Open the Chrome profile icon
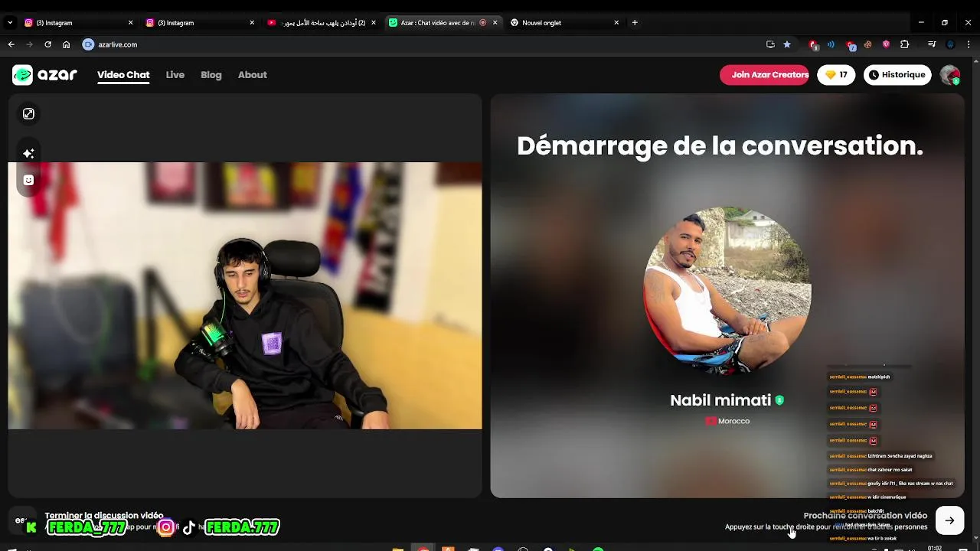Viewport: 980px width, 551px height. click(950, 44)
